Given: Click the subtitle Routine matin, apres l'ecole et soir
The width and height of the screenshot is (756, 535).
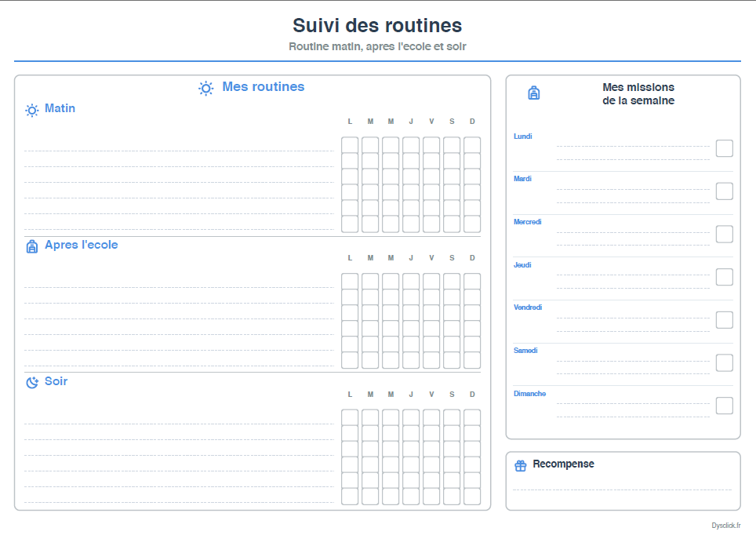Looking at the screenshot, I should pos(377,46).
